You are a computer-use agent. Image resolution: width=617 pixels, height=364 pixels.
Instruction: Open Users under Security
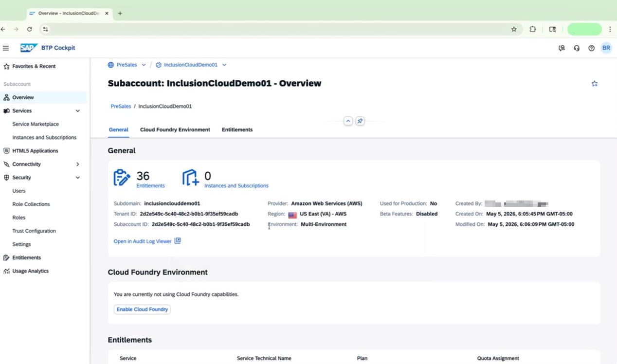coord(19,191)
